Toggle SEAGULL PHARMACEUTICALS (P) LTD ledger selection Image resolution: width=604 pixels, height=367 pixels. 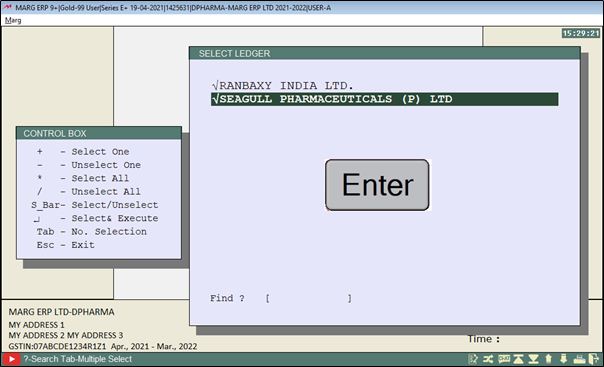click(384, 99)
